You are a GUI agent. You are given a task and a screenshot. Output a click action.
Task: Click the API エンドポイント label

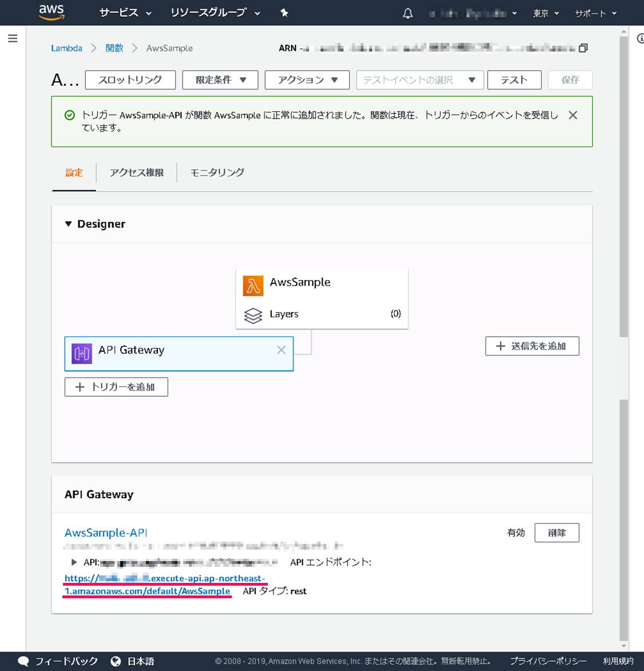(x=331, y=562)
